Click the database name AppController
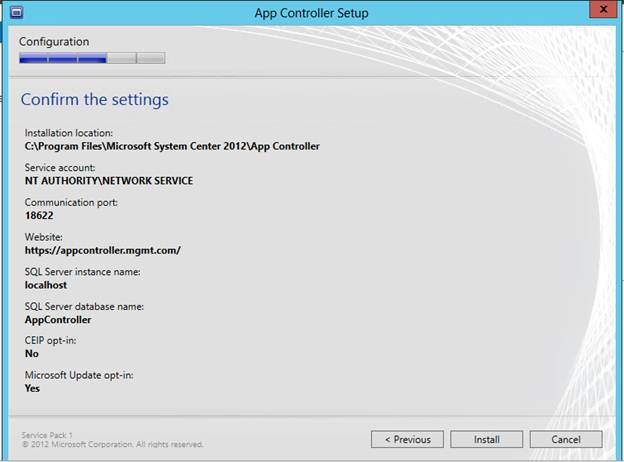 (x=58, y=320)
